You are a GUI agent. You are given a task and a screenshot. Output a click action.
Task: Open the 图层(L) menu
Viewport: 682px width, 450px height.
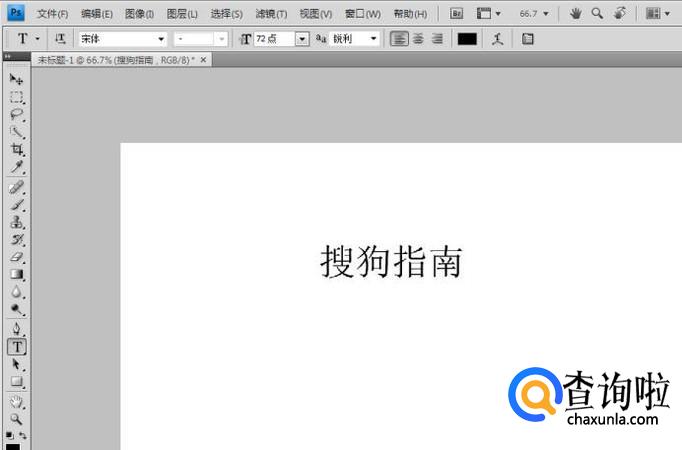182,14
